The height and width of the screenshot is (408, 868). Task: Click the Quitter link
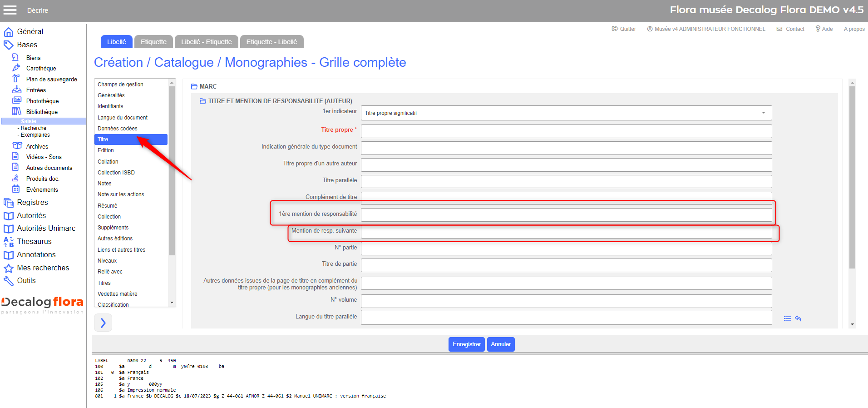click(624, 29)
